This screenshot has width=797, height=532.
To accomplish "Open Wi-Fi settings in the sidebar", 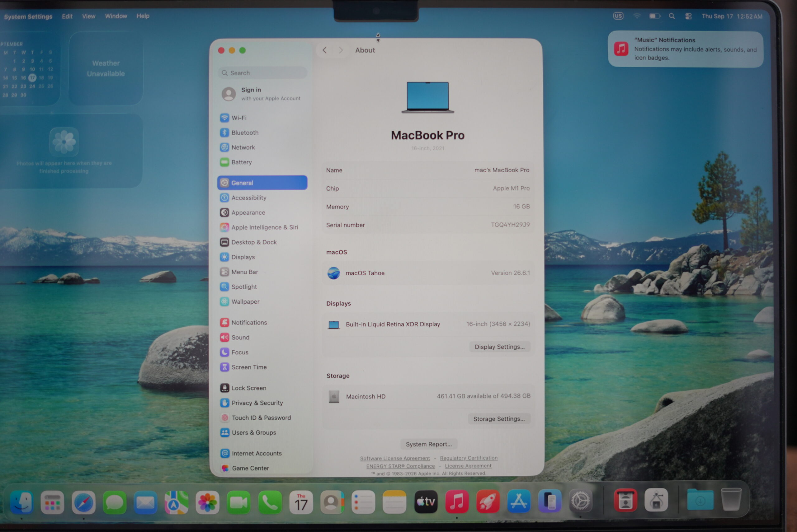I will coord(262,118).
